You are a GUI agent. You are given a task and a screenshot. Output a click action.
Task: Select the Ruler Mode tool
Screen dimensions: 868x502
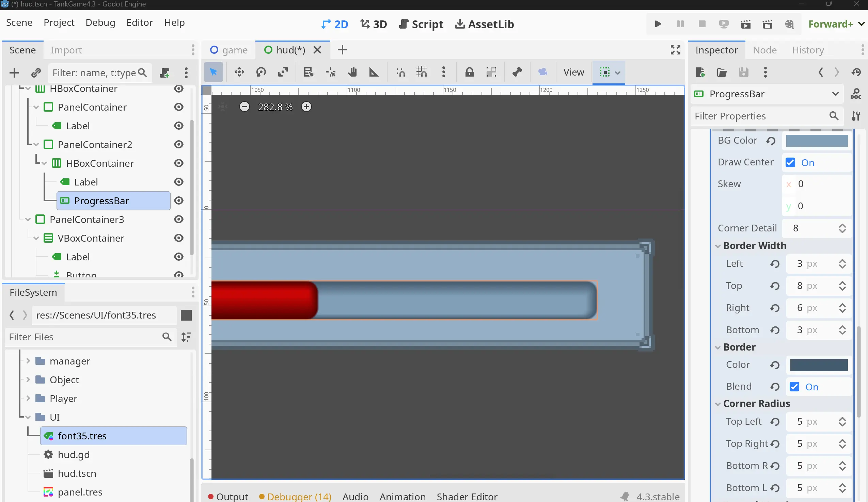(374, 72)
